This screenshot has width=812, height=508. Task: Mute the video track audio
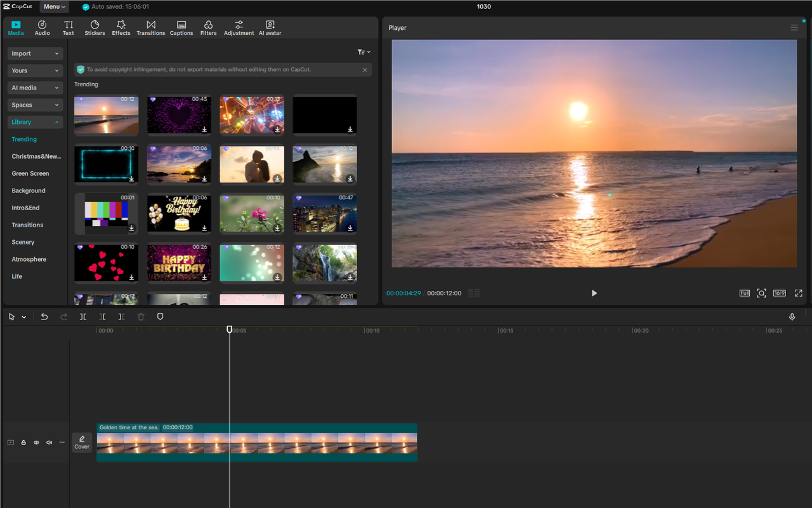pos(49,442)
